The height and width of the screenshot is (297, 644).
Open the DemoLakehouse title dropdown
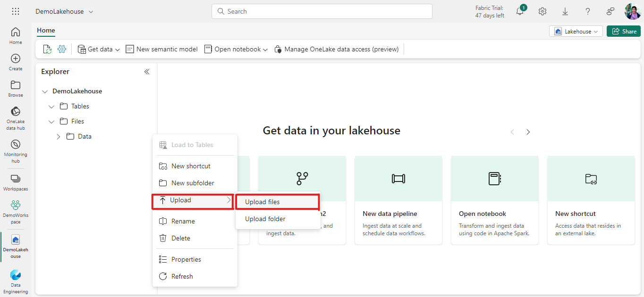click(65, 11)
